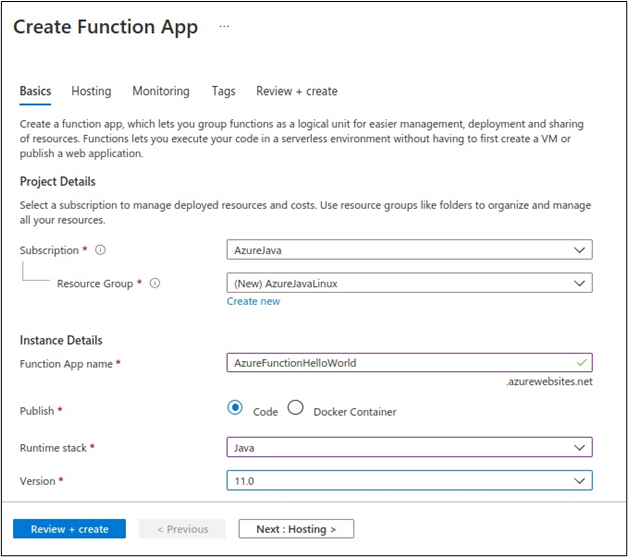Click the Version field label
Screen dimensions: 628x557
38,481
